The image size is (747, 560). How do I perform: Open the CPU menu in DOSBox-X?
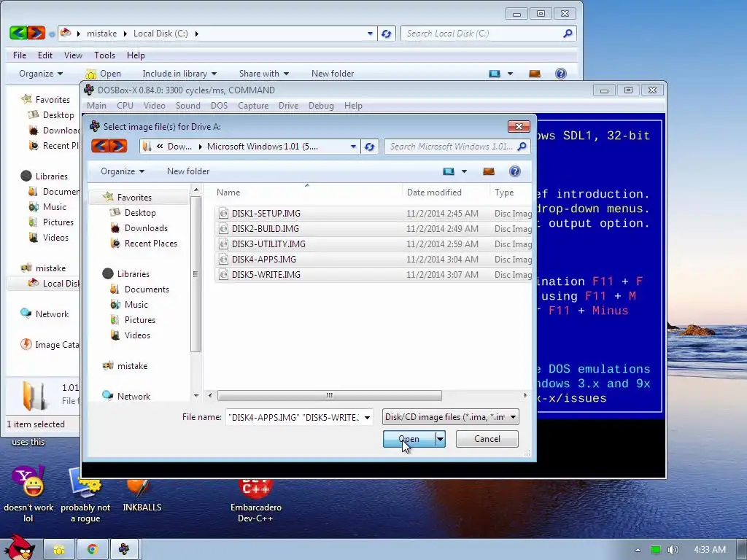coord(125,106)
